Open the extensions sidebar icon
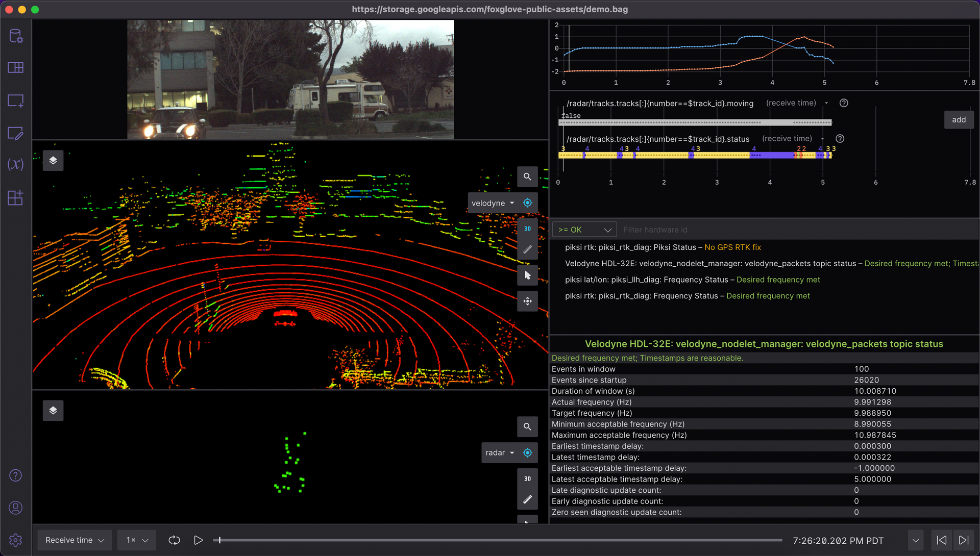The image size is (980, 556). (x=16, y=197)
